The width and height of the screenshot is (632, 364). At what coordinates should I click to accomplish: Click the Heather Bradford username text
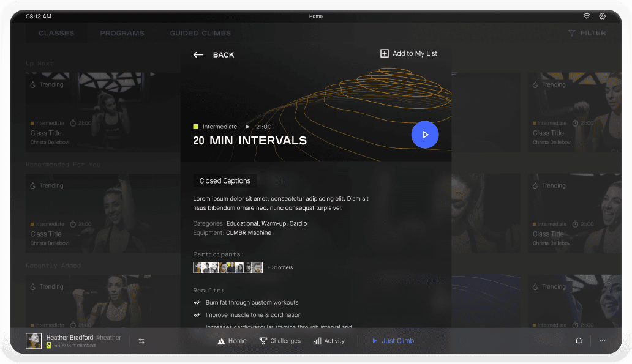(70, 338)
